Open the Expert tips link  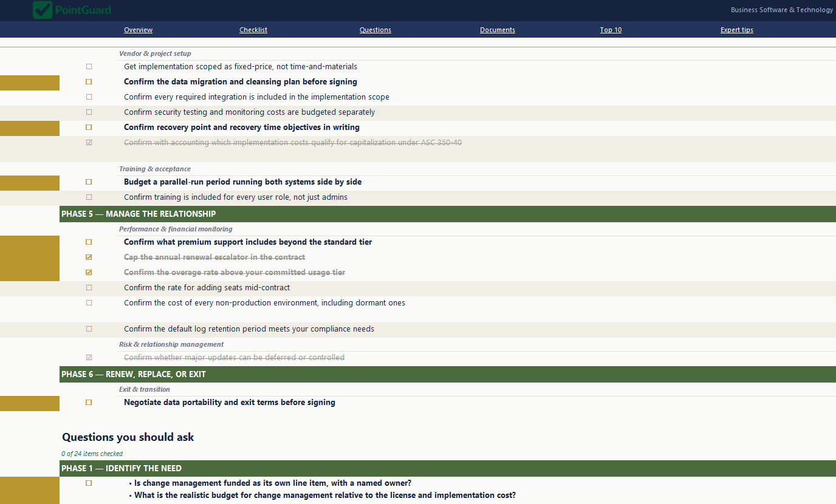(x=737, y=30)
